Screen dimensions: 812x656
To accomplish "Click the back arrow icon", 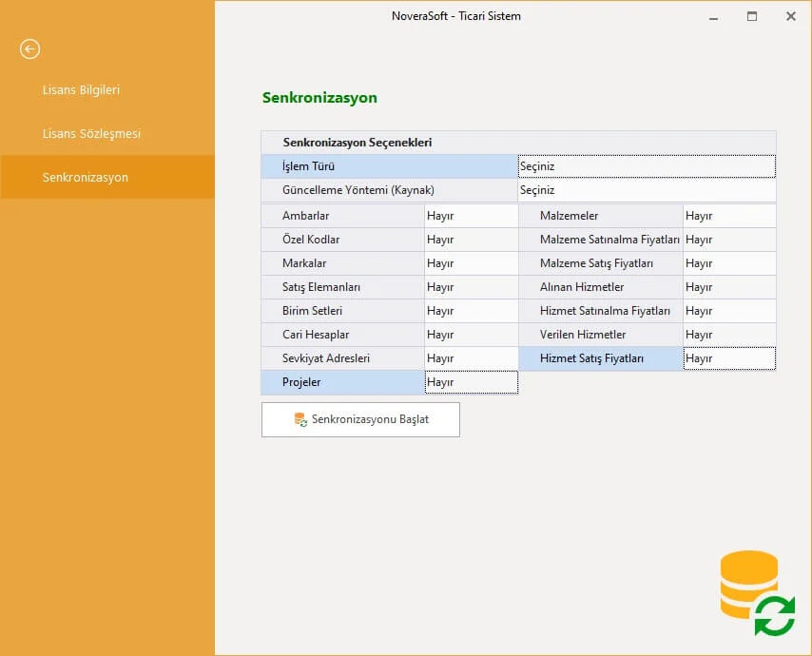I will (x=29, y=48).
